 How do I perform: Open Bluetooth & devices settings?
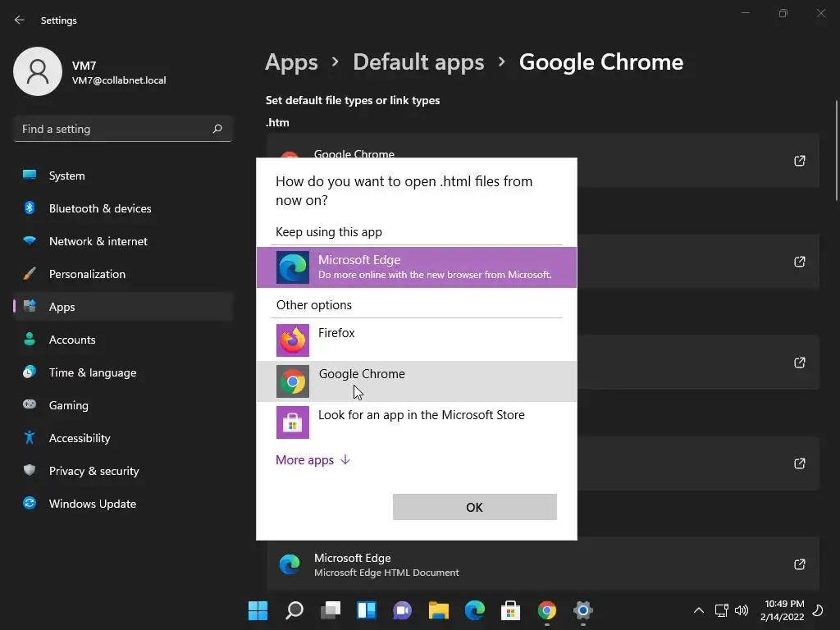pyautogui.click(x=123, y=208)
